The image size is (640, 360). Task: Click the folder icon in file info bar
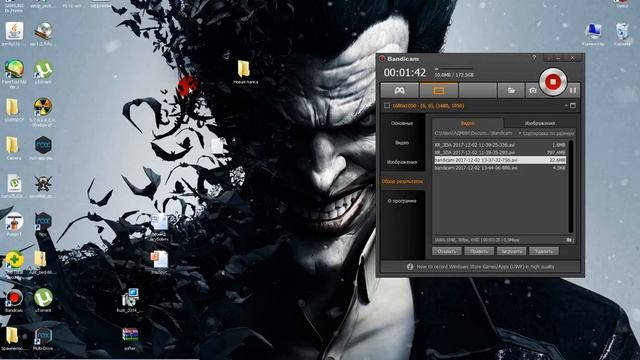click(x=569, y=240)
